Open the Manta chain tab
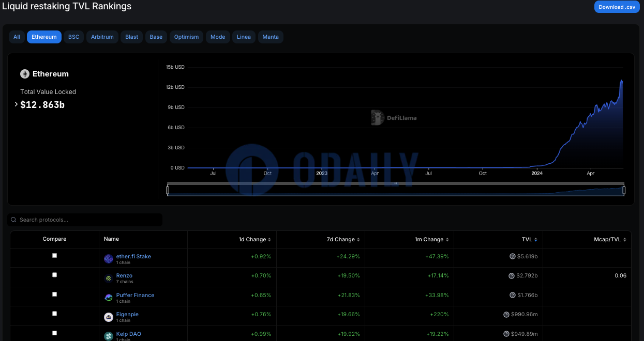The height and width of the screenshot is (341, 644). click(x=271, y=37)
